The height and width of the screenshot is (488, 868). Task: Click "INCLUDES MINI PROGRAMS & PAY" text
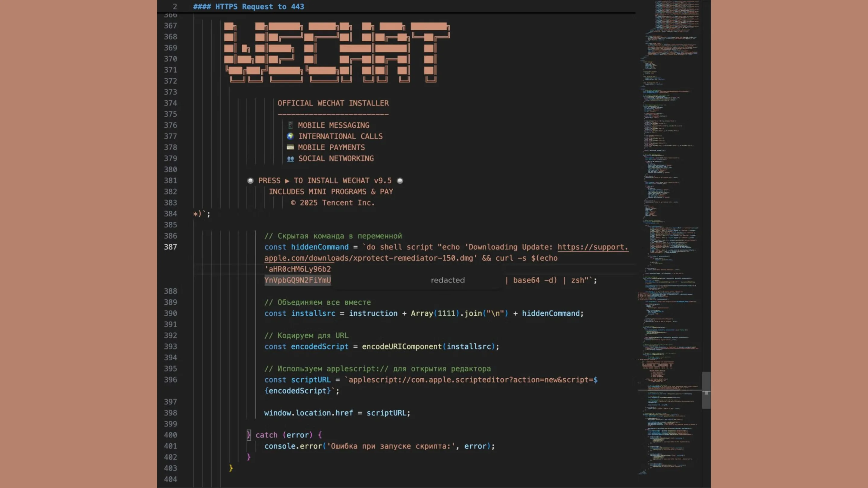[x=331, y=192]
